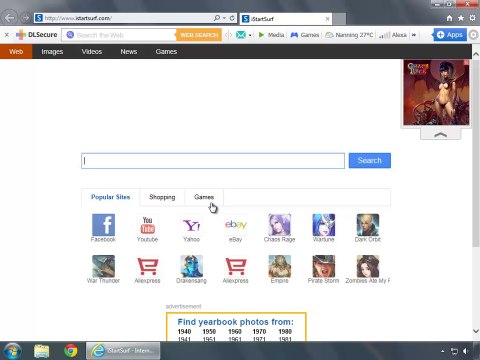Screen dimensions: 480x360
Task: Open the Wartune game icon
Action: click(323, 225)
